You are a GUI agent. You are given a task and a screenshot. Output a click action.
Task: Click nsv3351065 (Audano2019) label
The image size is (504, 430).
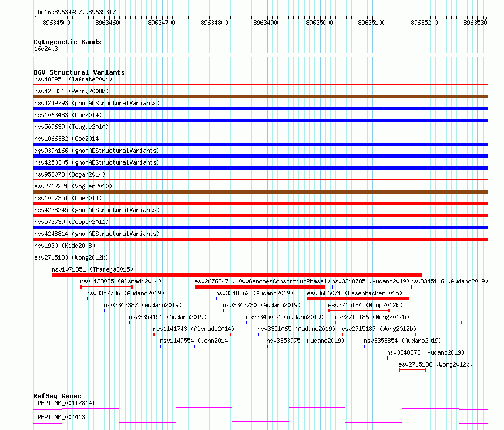coord(296,329)
